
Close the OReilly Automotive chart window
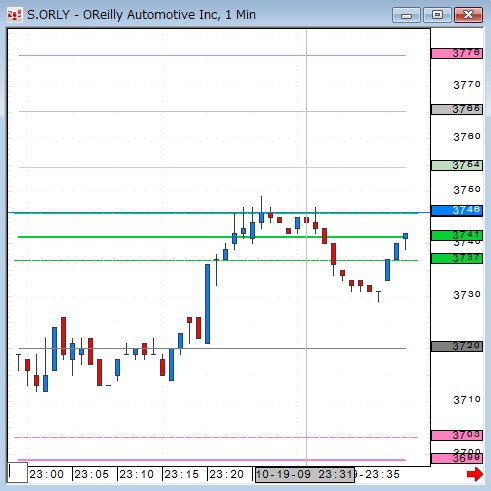pos(469,15)
